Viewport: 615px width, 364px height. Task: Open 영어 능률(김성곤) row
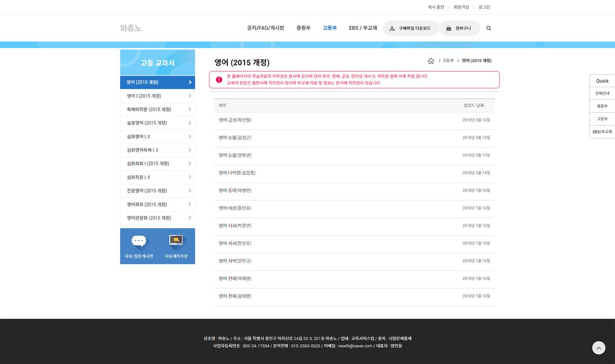(354, 138)
